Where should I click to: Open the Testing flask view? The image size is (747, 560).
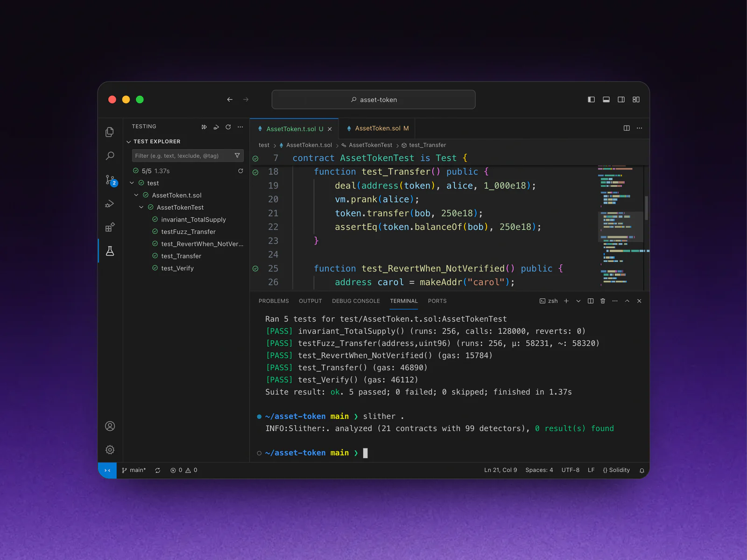point(110,251)
